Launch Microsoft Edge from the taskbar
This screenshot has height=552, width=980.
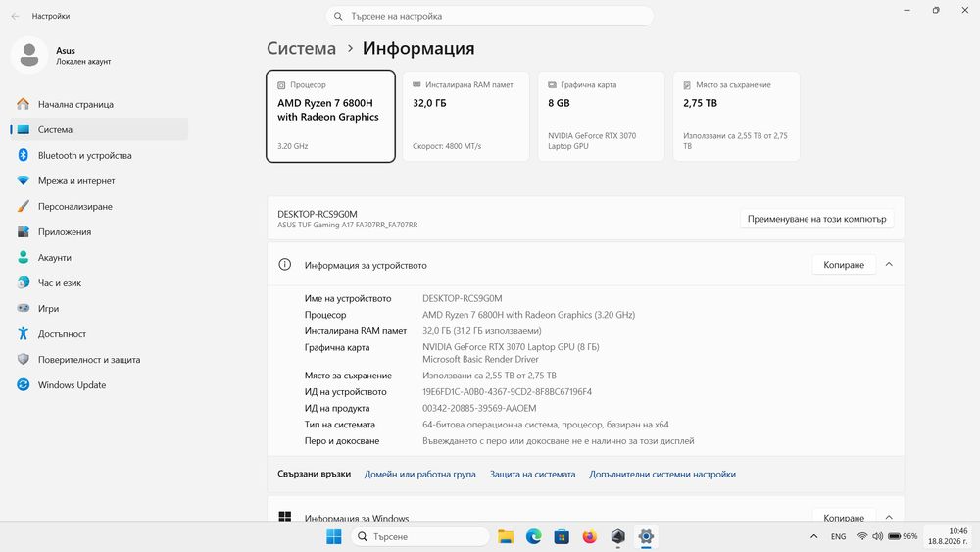pos(534,537)
